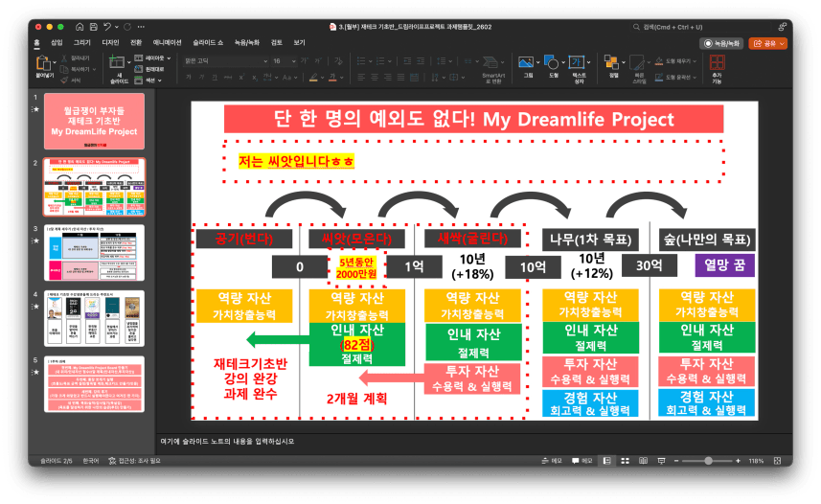Open the Animations (애니메이션) tab

(166, 43)
